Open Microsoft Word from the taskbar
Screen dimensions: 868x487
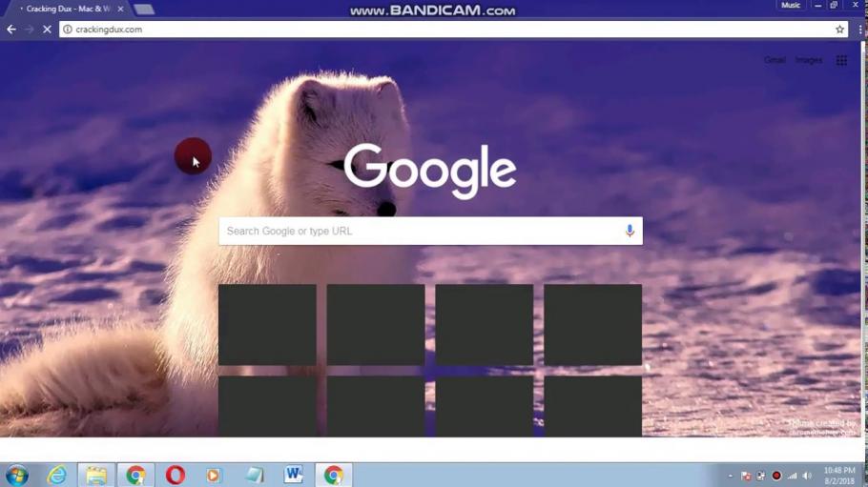pos(294,475)
